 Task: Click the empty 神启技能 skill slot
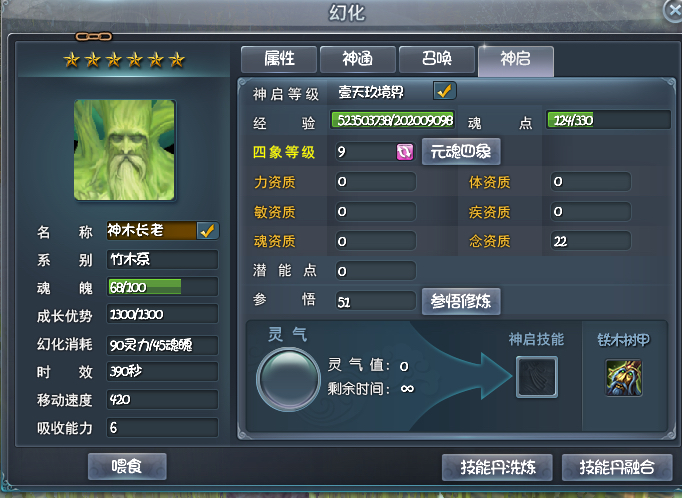537,377
